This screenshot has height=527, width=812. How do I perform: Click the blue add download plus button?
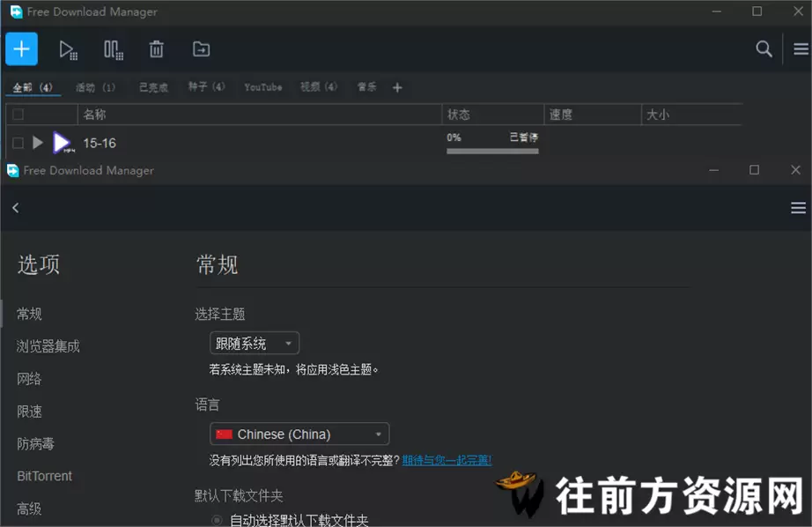coord(21,49)
